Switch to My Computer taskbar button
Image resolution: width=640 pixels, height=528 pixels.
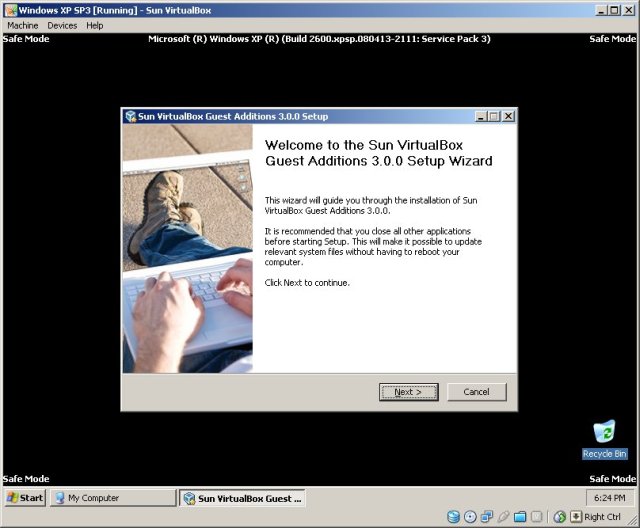[113, 498]
